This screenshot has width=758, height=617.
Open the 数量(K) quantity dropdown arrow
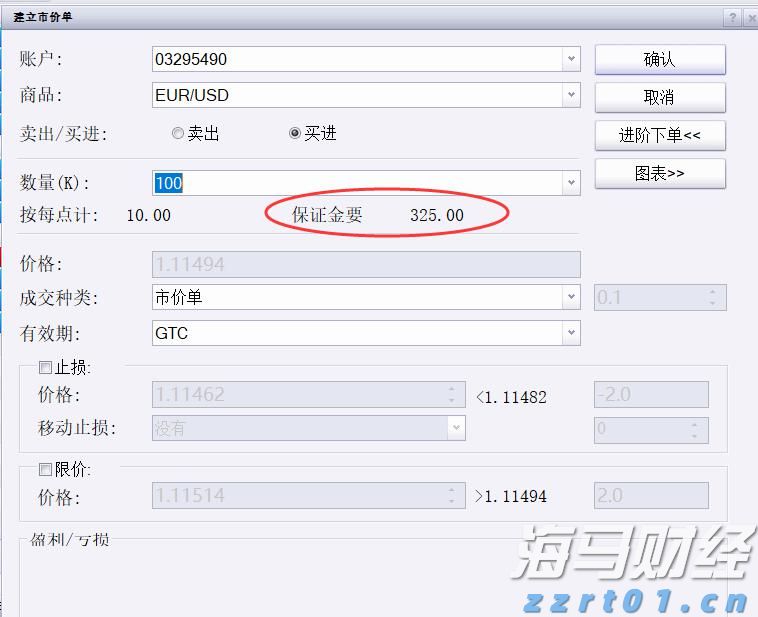[571, 183]
